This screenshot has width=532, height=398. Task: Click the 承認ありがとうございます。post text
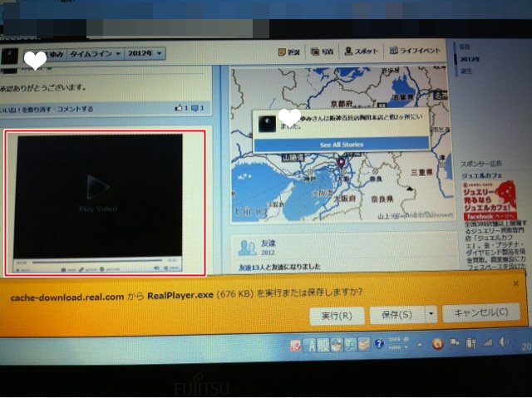click(43, 88)
